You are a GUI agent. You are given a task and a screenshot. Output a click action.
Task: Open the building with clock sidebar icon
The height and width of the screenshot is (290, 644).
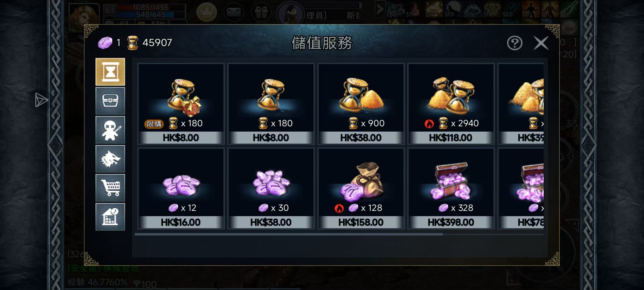click(x=110, y=217)
